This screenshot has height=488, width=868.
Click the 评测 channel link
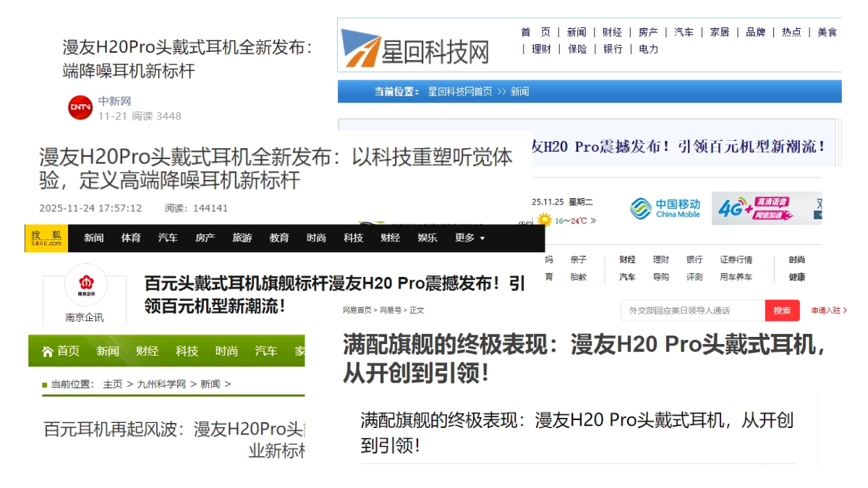point(694,277)
